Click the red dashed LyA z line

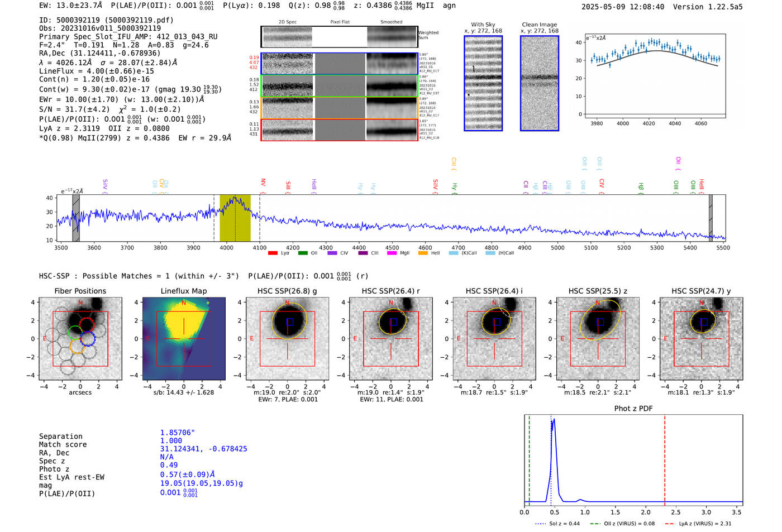[x=665, y=459]
